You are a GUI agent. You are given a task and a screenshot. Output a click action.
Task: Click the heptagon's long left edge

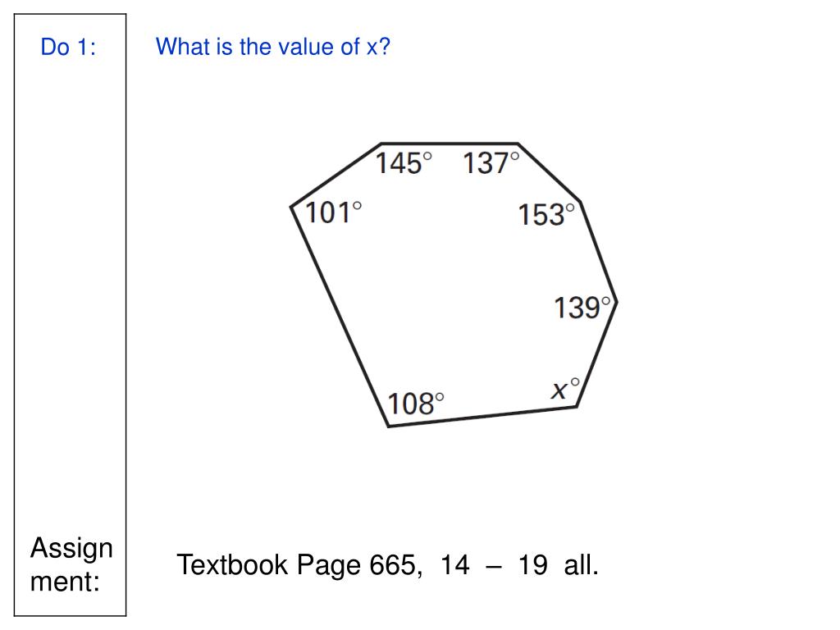coord(340,317)
